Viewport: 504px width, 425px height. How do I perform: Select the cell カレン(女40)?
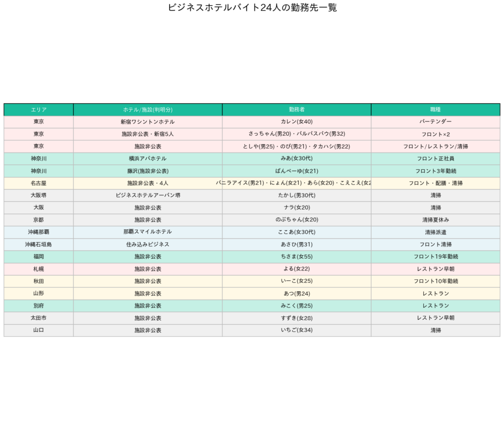tap(297, 122)
